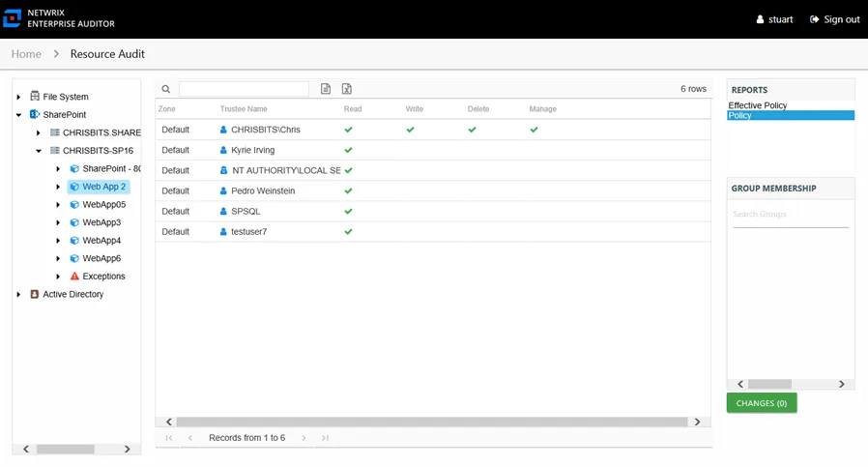Click the stuart user icon

click(x=760, y=19)
